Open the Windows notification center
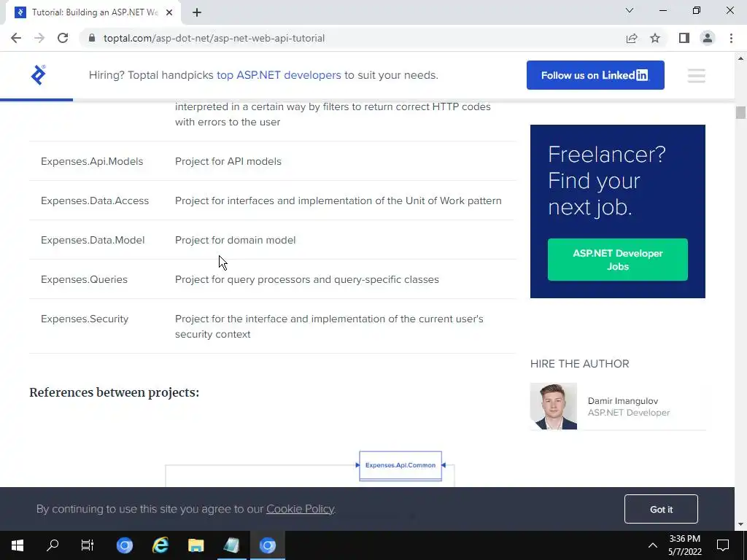This screenshot has height=560, width=747. (x=723, y=545)
